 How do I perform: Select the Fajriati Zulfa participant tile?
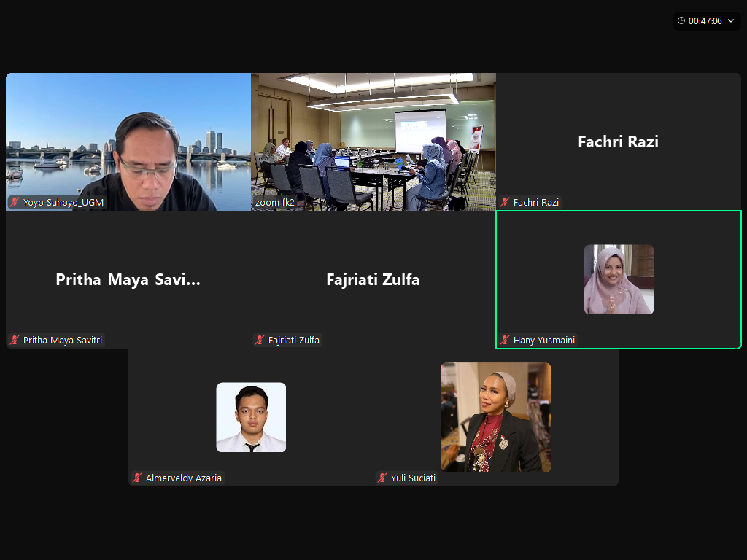(x=373, y=279)
